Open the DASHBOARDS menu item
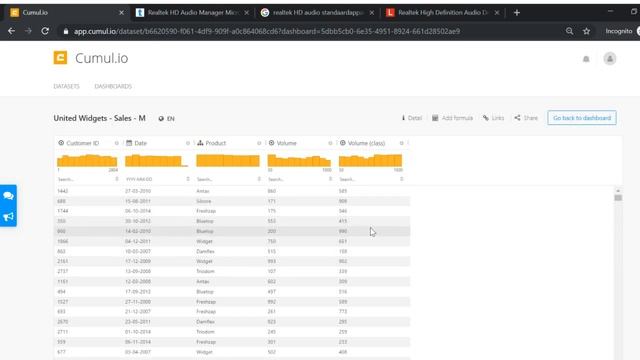The height and width of the screenshot is (360, 640). click(x=113, y=86)
